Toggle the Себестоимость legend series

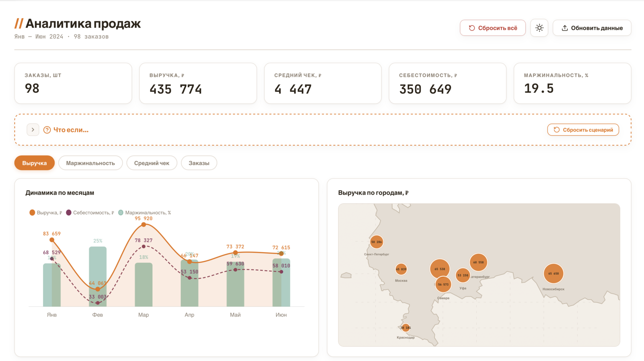[90, 213]
